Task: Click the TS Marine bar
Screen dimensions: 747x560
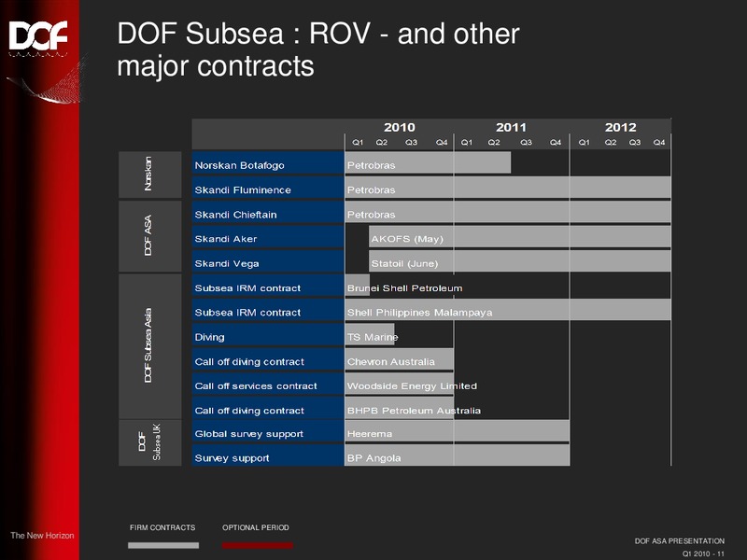Action: 370,334
